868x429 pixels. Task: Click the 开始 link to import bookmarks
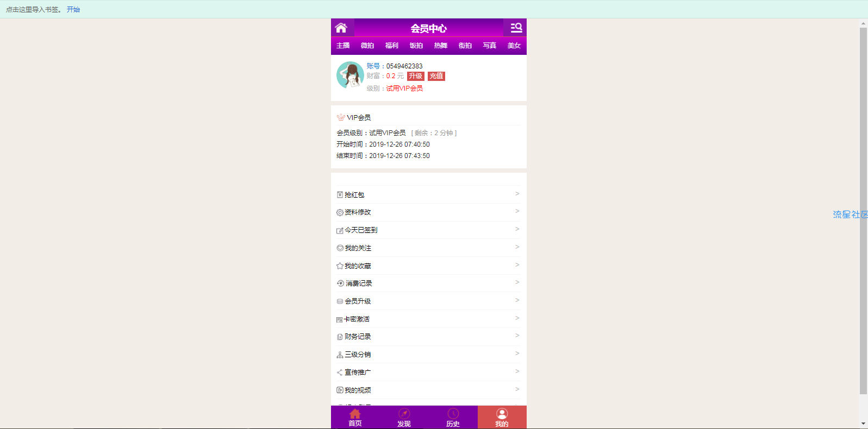73,10
